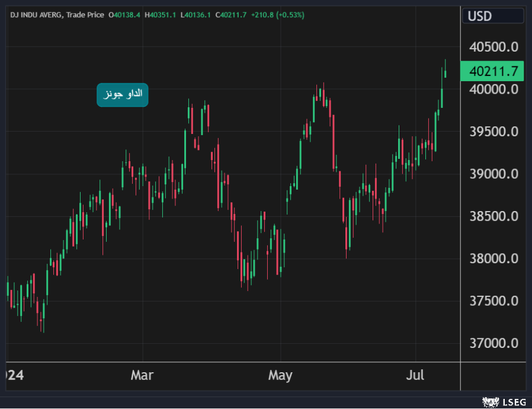Click the high value H40351.1
532x409 pixels.
pos(161,15)
